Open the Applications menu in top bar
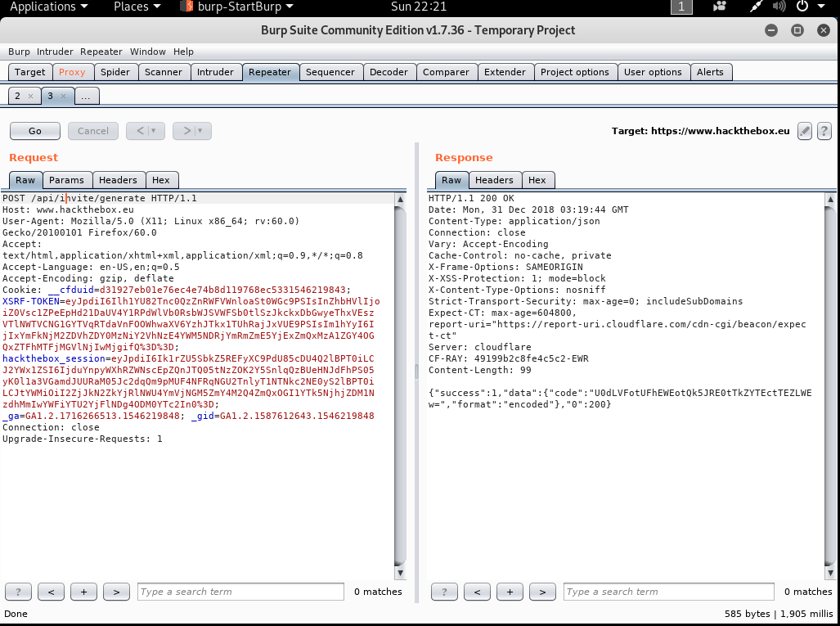The image size is (840, 626). [48, 7]
